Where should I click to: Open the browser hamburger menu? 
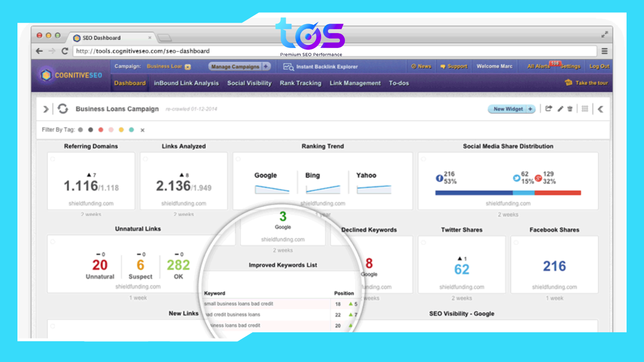[604, 51]
